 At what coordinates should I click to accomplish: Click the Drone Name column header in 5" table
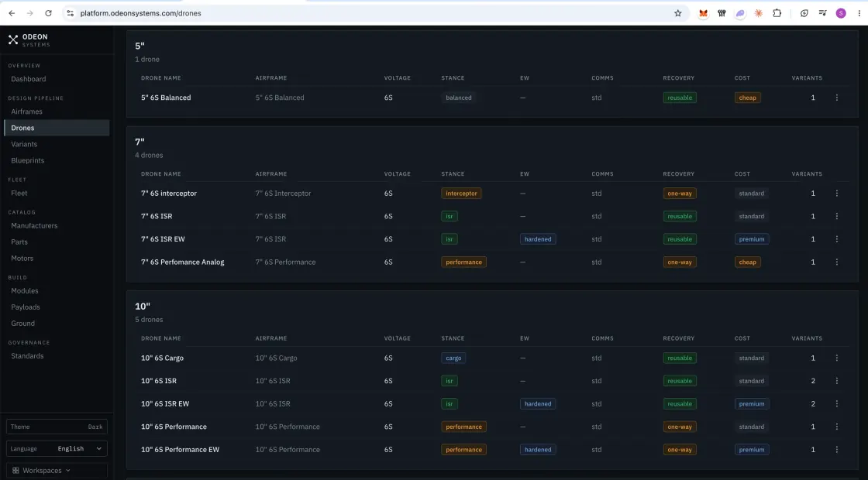160,78
